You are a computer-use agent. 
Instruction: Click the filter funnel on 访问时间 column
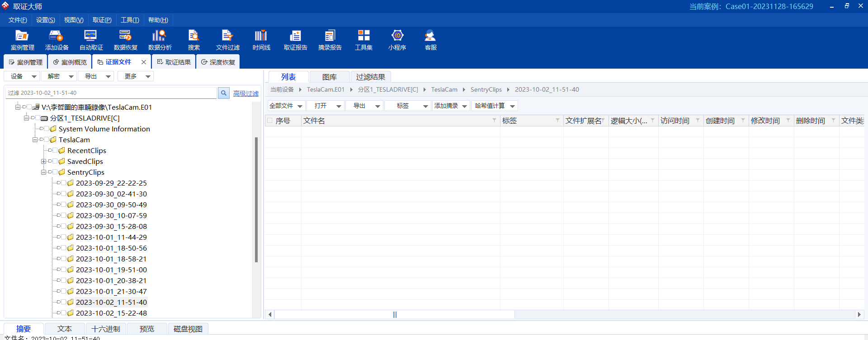tap(698, 120)
